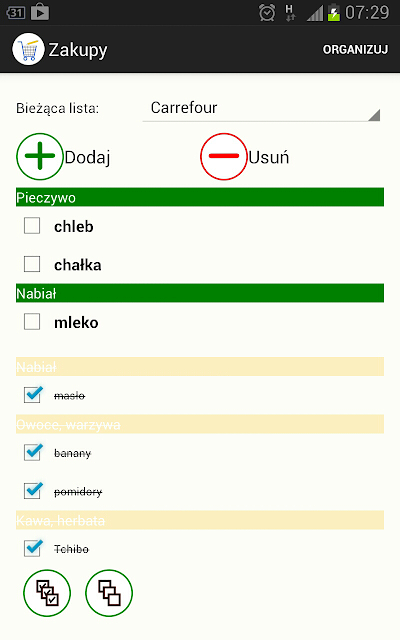Tap the red minus Usuń icon
400x640 pixels.
click(x=223, y=156)
